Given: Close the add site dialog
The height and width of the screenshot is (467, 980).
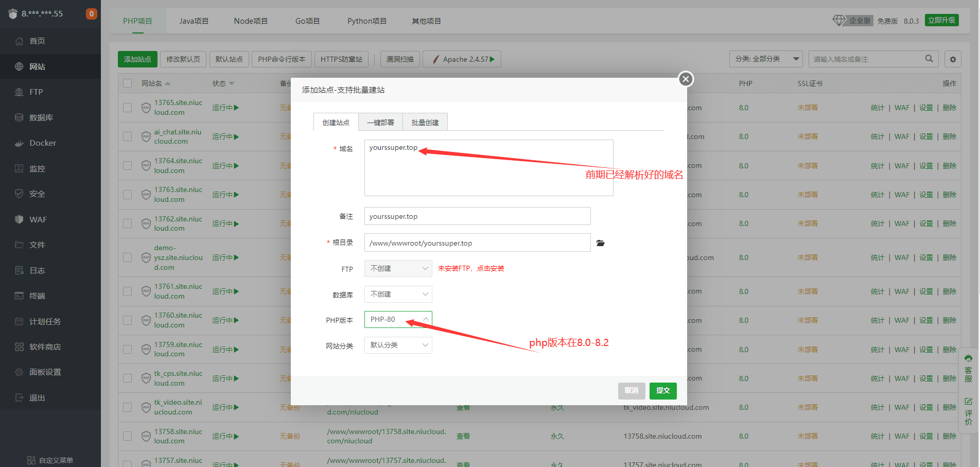Looking at the screenshot, I should [x=685, y=79].
